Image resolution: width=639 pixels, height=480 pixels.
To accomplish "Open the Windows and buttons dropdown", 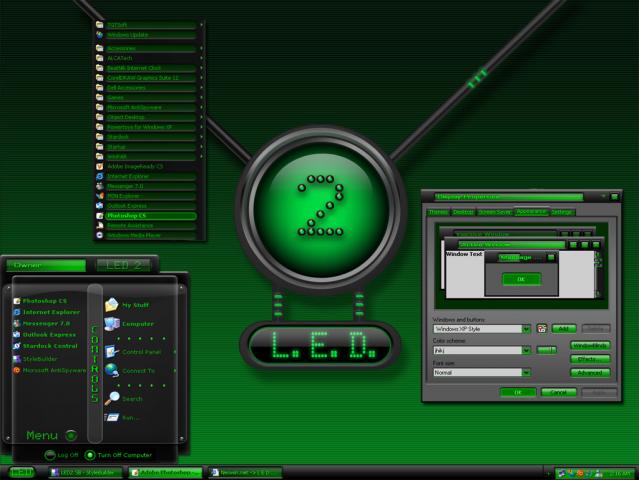I will 527,329.
